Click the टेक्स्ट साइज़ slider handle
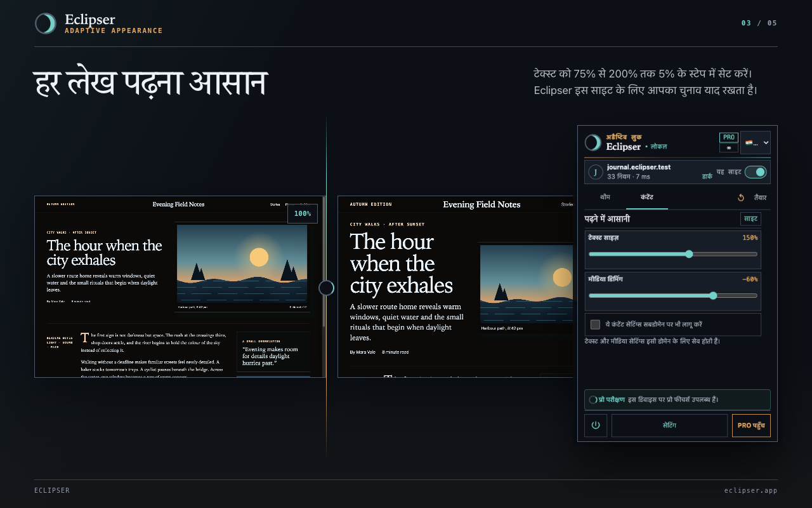The height and width of the screenshot is (508, 812). (x=689, y=254)
